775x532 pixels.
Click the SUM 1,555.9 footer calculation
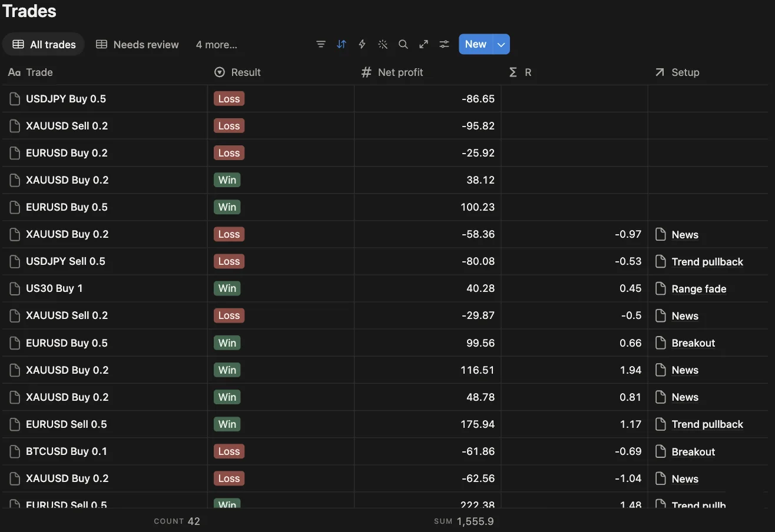click(464, 521)
